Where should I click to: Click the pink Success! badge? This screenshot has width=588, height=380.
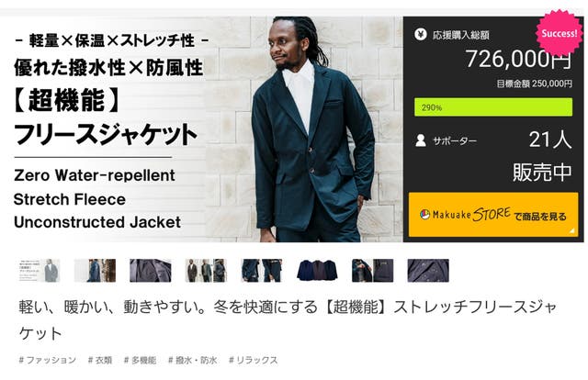(560, 33)
